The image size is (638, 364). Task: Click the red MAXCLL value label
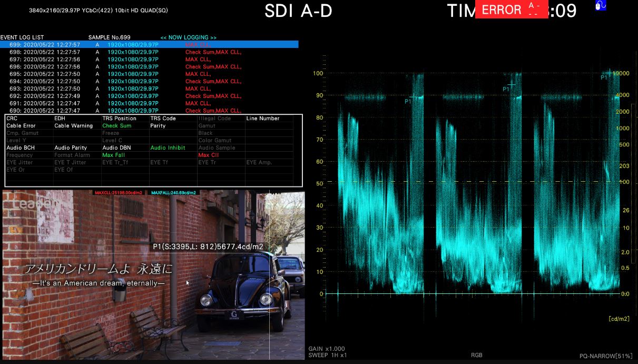[x=119, y=193]
